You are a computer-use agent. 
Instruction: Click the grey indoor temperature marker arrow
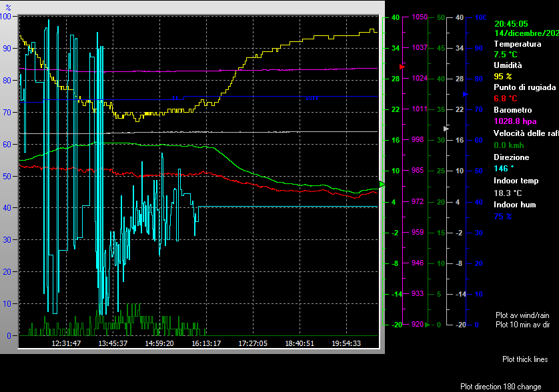click(x=446, y=128)
